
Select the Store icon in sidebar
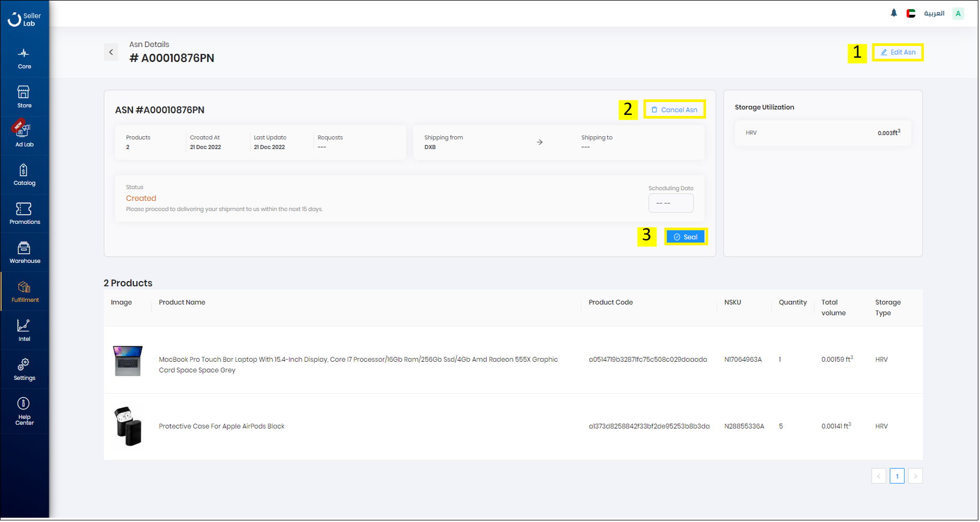pyautogui.click(x=24, y=96)
